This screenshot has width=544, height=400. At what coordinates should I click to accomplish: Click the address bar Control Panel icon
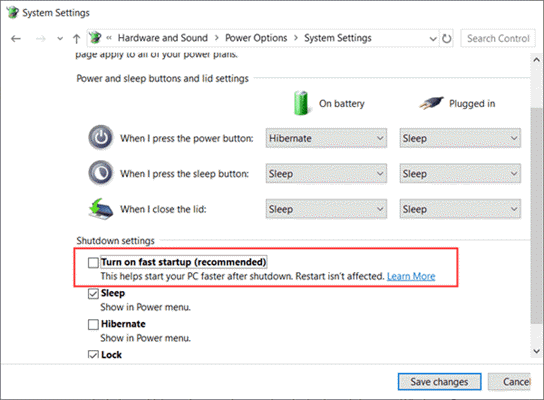point(95,37)
